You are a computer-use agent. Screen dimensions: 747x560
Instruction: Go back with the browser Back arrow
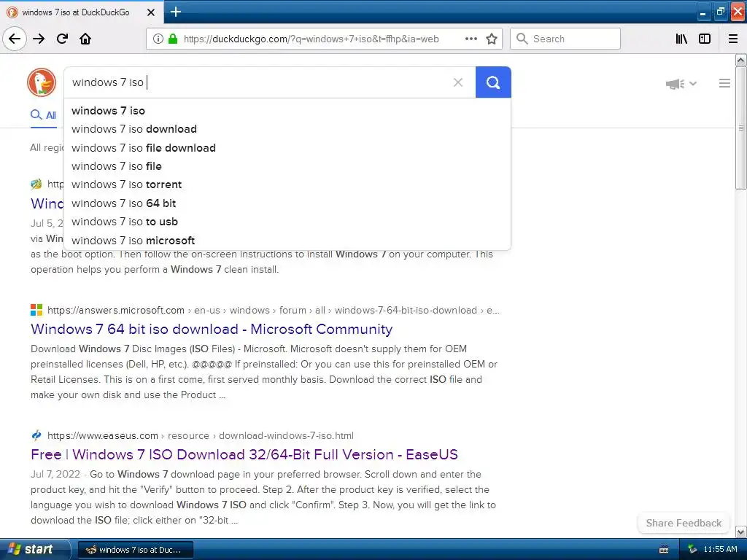click(x=15, y=39)
